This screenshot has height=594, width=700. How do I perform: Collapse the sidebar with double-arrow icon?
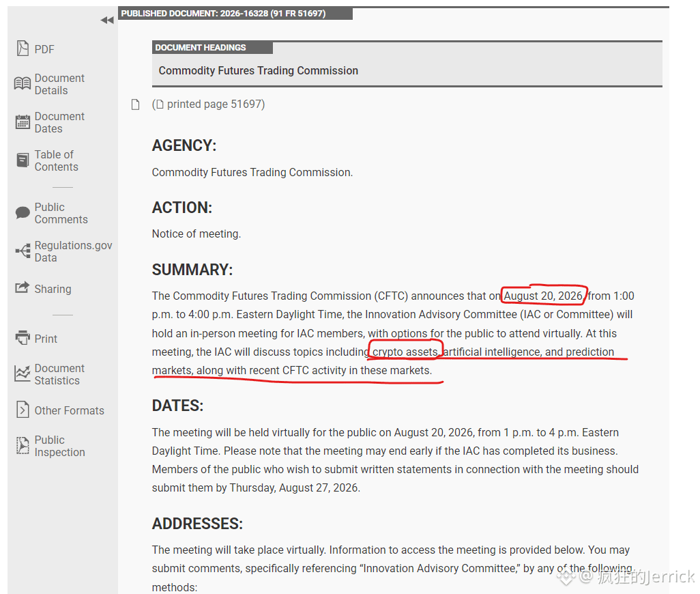[107, 20]
